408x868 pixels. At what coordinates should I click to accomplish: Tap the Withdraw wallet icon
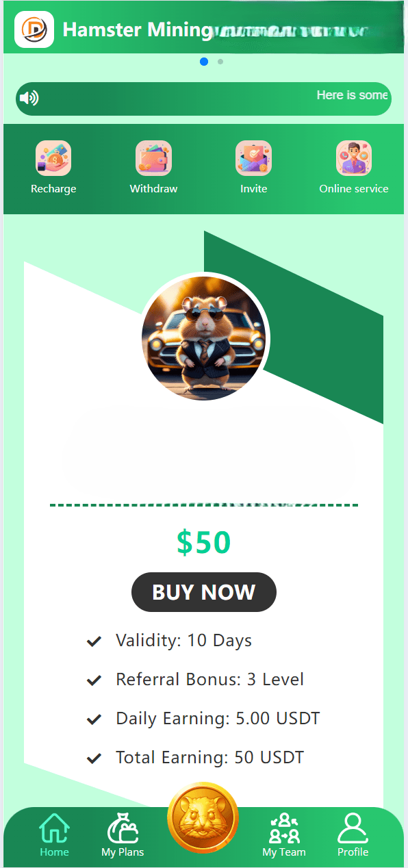pyautogui.click(x=153, y=158)
